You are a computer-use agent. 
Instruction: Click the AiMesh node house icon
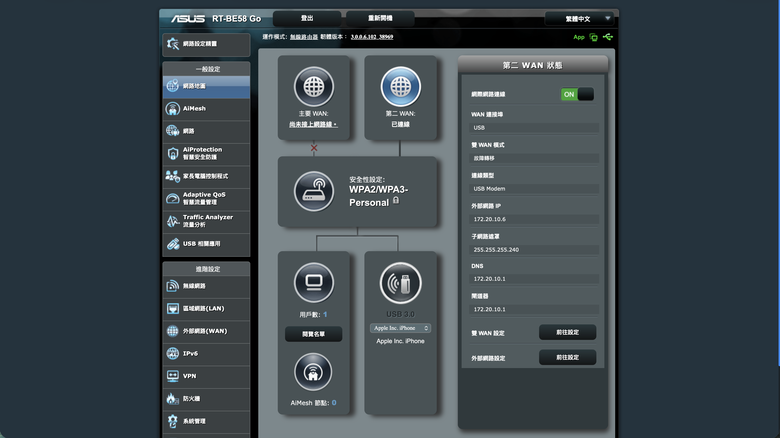pos(313,372)
